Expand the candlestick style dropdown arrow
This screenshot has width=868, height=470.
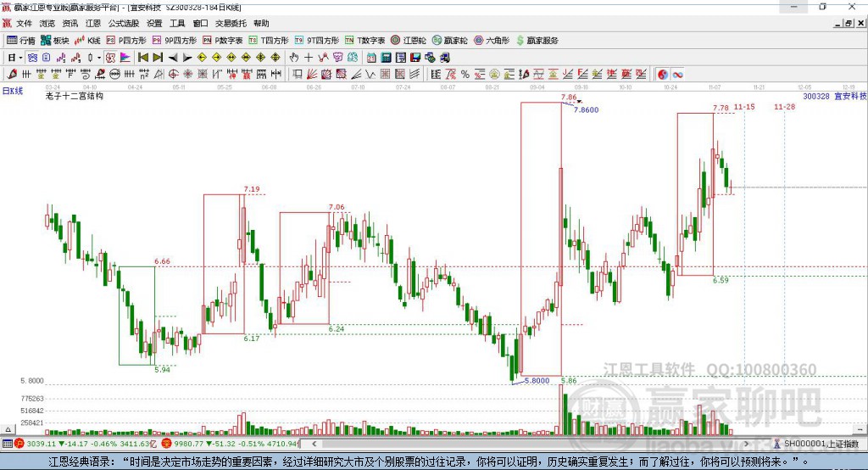click(x=99, y=58)
